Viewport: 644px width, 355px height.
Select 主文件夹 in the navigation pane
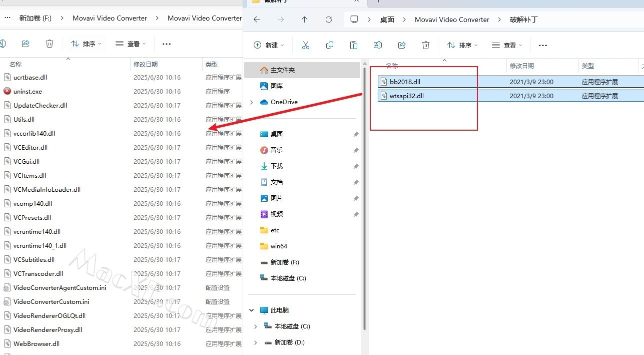tap(302, 70)
